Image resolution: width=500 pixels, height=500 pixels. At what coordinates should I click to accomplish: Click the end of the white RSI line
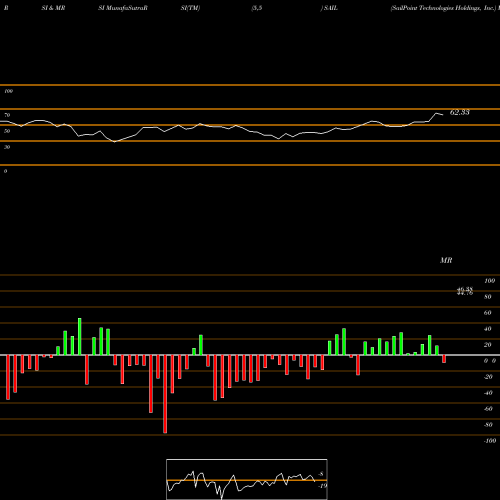point(443,115)
